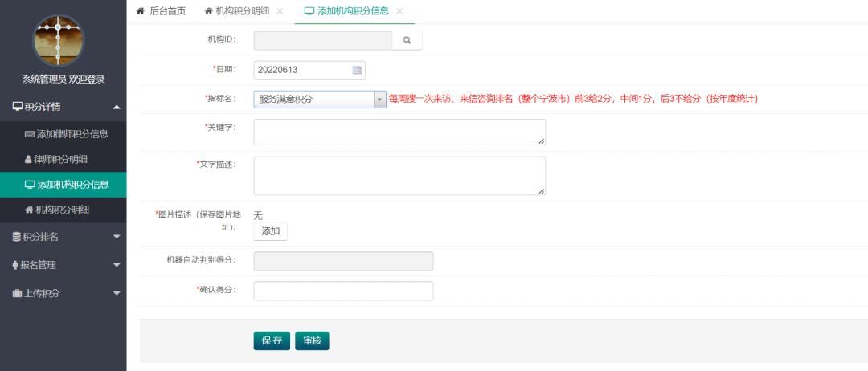Image resolution: width=868 pixels, height=371 pixels.
Task: Click the user avatar image in sidebar
Action: 58,41
